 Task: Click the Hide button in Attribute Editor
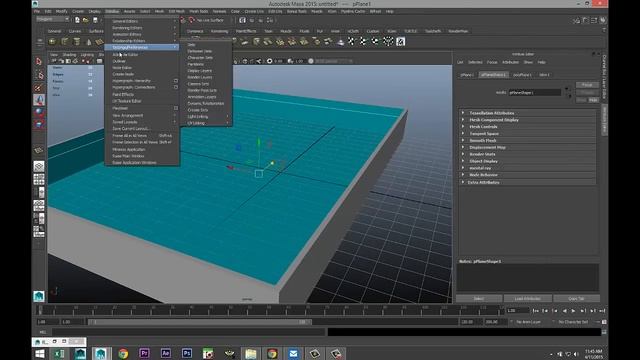click(x=593, y=100)
